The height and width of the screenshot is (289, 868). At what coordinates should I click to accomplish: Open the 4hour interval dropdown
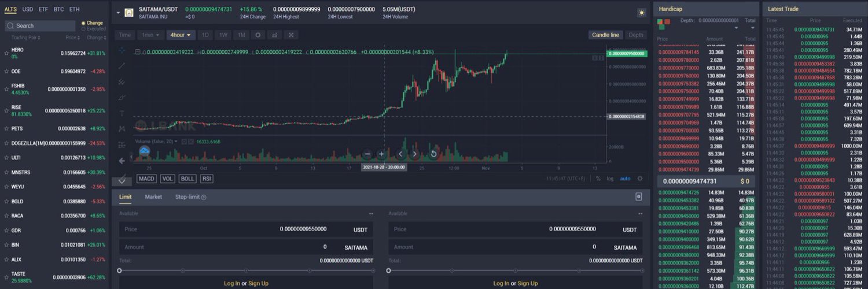pyautogui.click(x=180, y=35)
